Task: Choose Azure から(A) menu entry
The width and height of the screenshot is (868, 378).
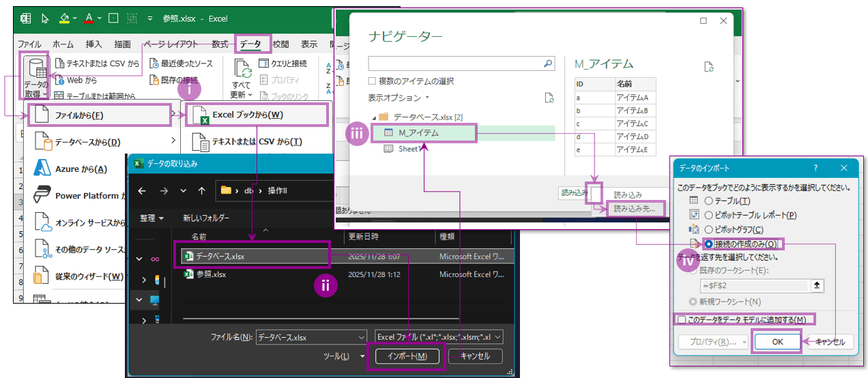Action: [81, 169]
